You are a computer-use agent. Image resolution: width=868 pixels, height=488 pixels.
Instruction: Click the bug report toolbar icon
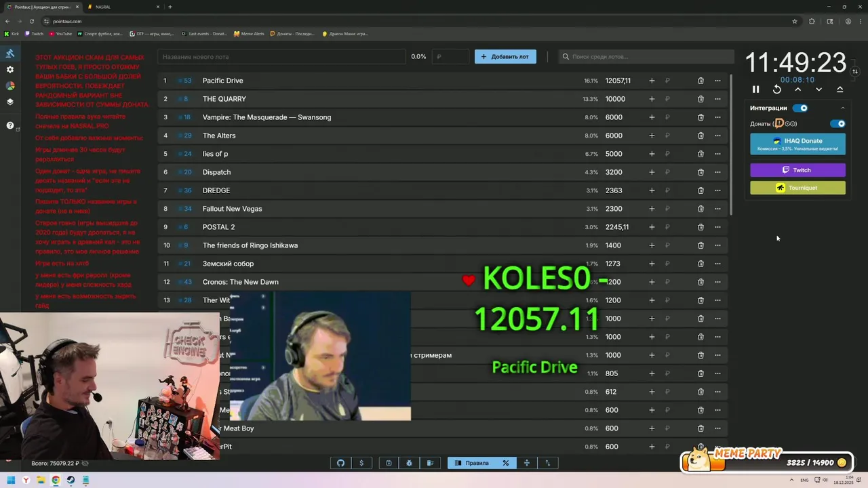[410, 463]
